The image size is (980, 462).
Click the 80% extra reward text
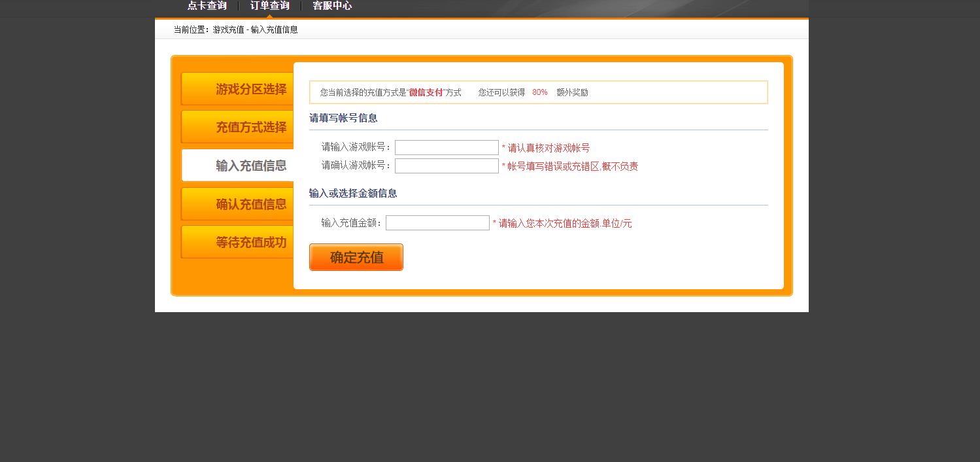(539, 93)
